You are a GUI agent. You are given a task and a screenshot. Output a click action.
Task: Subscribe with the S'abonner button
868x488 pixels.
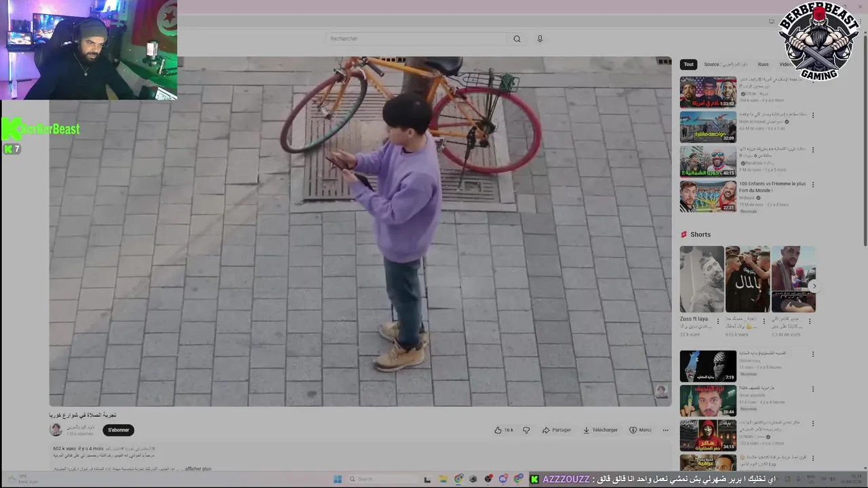click(x=119, y=430)
